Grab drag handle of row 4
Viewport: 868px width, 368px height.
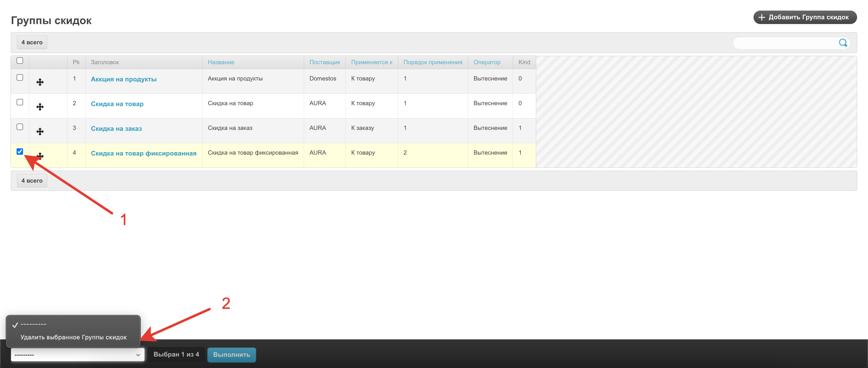(41, 156)
